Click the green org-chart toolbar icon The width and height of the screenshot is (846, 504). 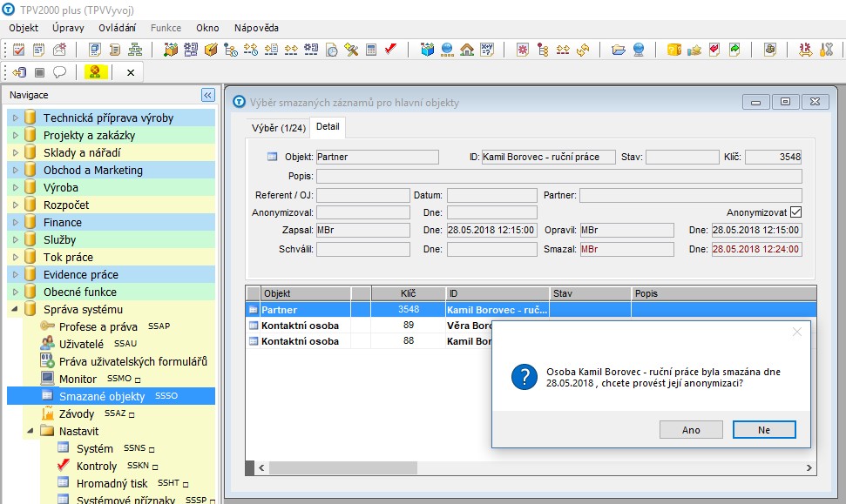(x=135, y=50)
